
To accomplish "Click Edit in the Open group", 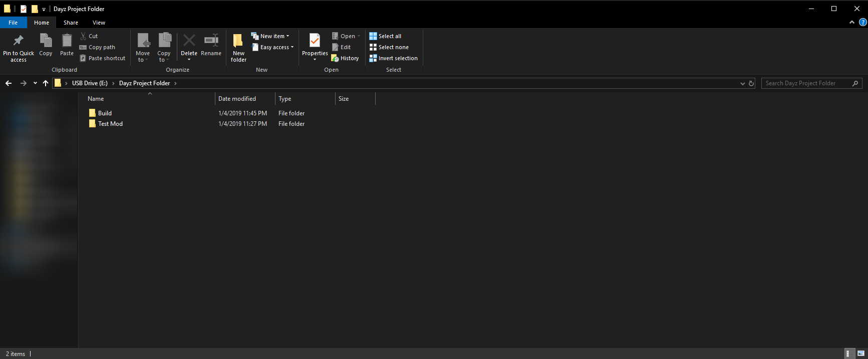I will [341, 47].
